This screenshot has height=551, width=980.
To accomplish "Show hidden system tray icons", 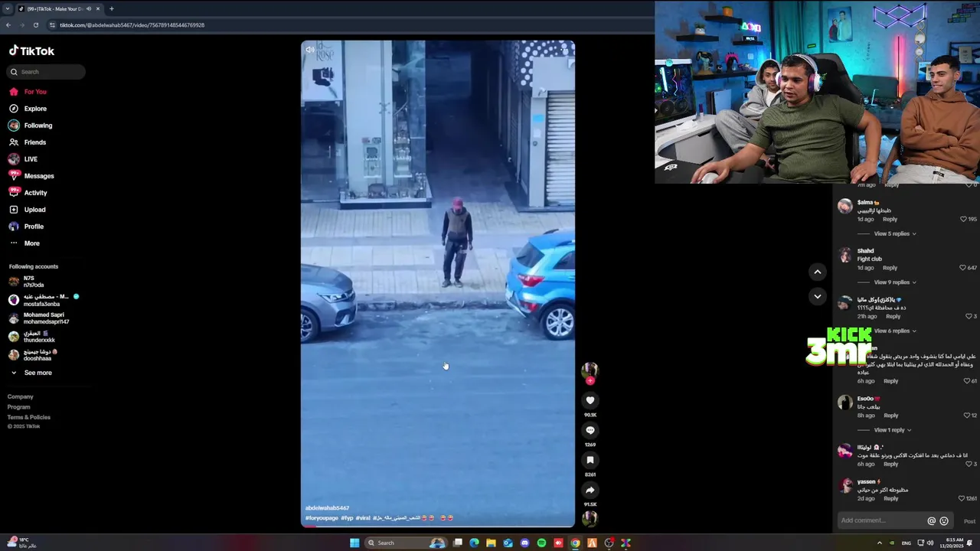I will coord(879,543).
